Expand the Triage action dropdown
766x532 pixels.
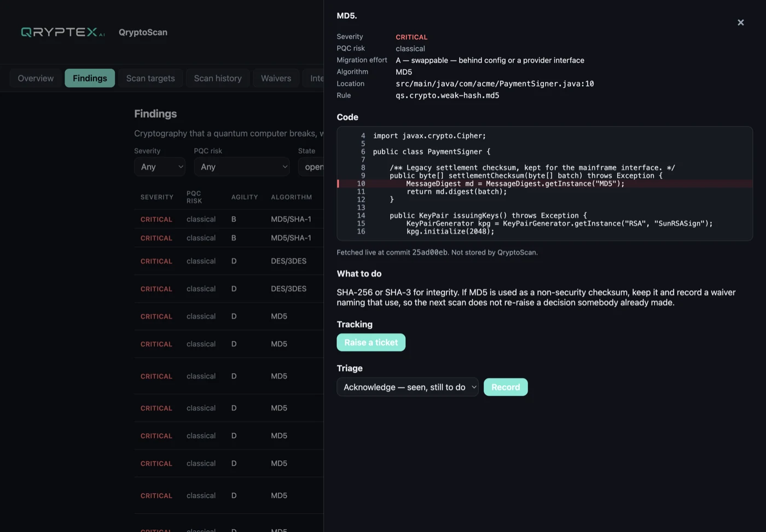(408, 387)
